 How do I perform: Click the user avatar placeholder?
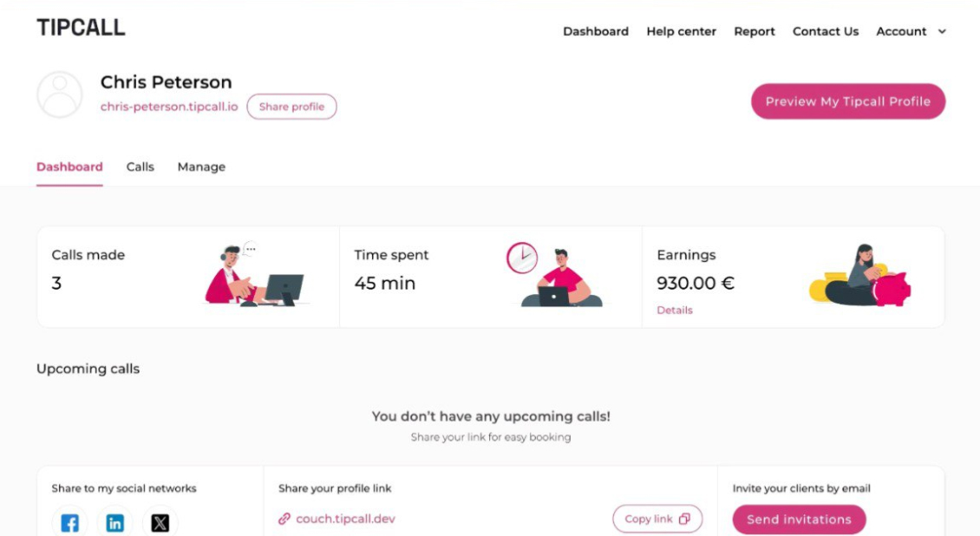(60, 95)
